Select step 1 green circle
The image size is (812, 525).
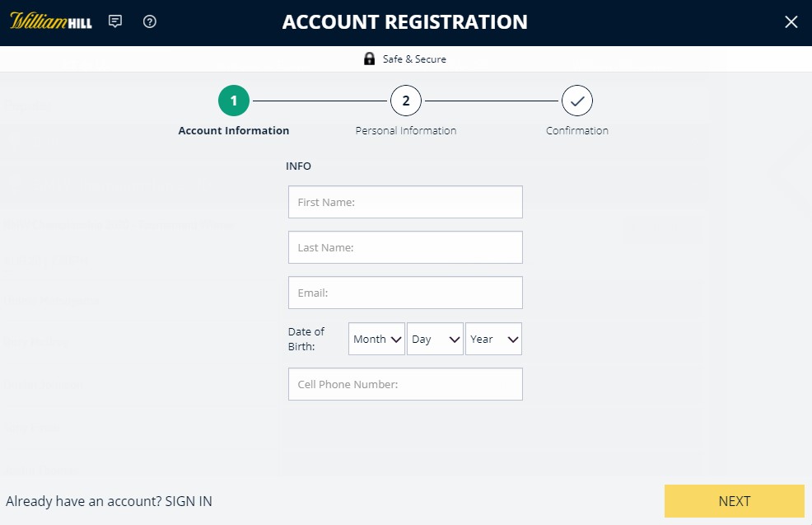[x=234, y=101]
